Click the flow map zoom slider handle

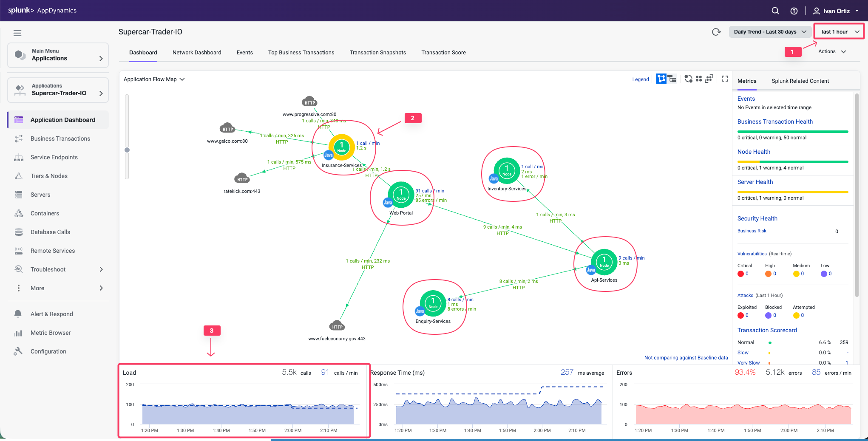(127, 150)
